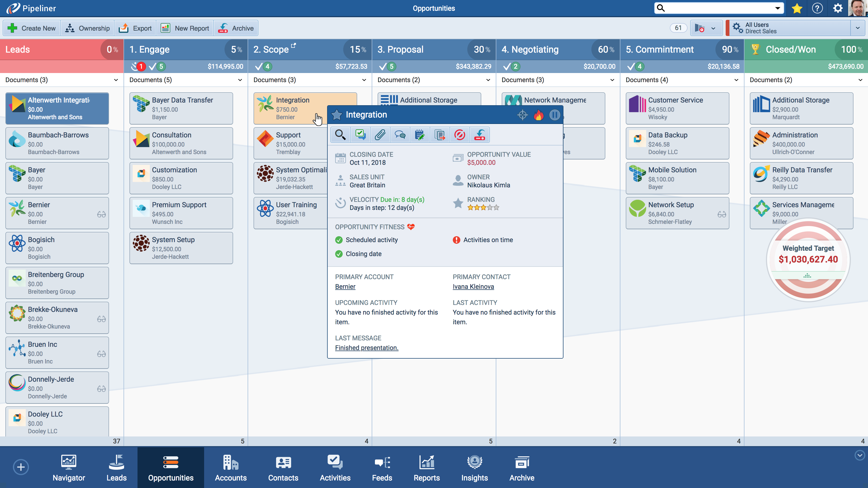
Task: Click the Create New button
Action: coord(32,28)
